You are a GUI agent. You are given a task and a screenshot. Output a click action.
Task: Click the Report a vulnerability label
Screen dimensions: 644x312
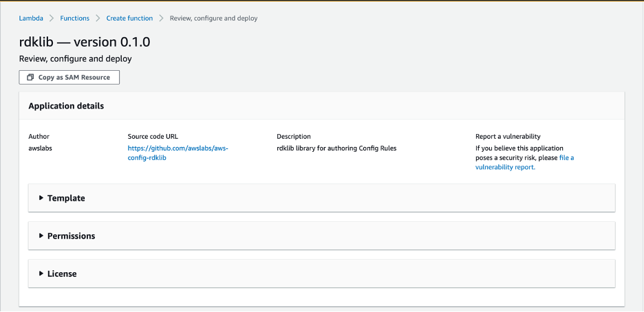pos(508,137)
